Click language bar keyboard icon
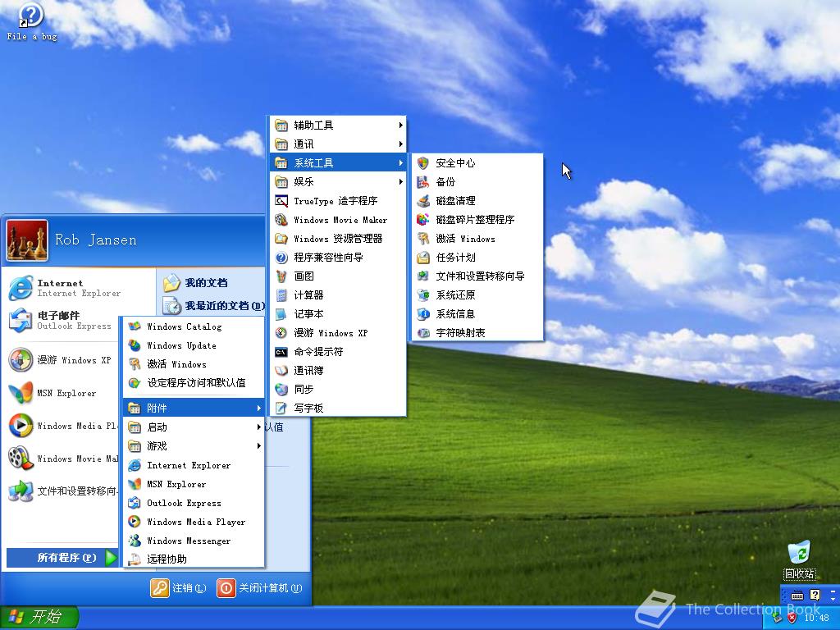The width and height of the screenshot is (840, 630). pos(797,596)
